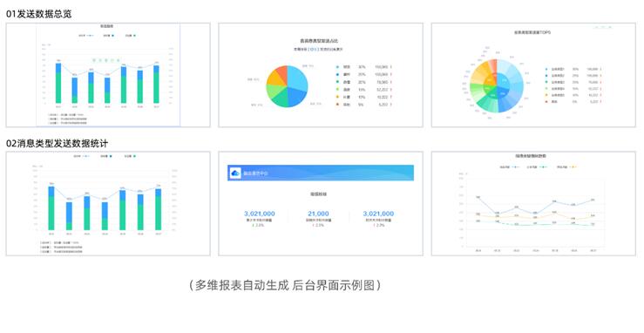Screen dimensions: 644x333
Task: Click the light-blue legend dot in pie chart panel
Action: click(337, 67)
